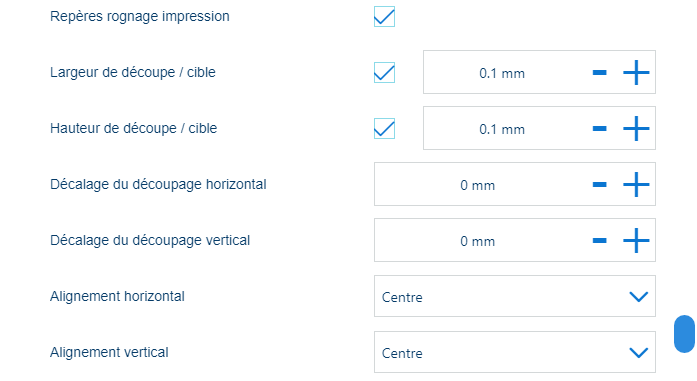The width and height of the screenshot is (697, 381).
Task: Decrease Décalage du découpage vertical
Action: click(600, 241)
